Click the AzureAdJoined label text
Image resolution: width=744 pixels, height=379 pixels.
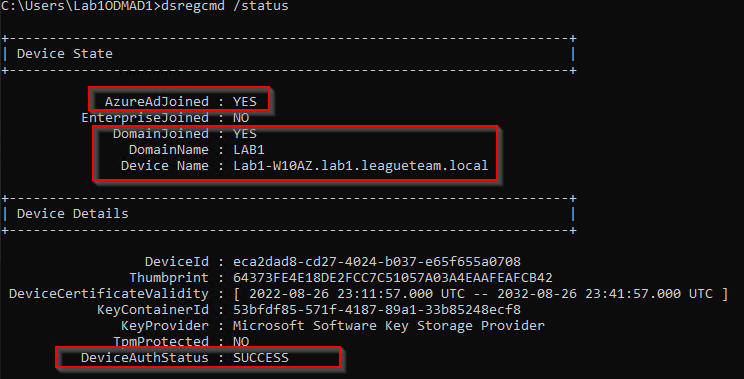tap(157, 102)
